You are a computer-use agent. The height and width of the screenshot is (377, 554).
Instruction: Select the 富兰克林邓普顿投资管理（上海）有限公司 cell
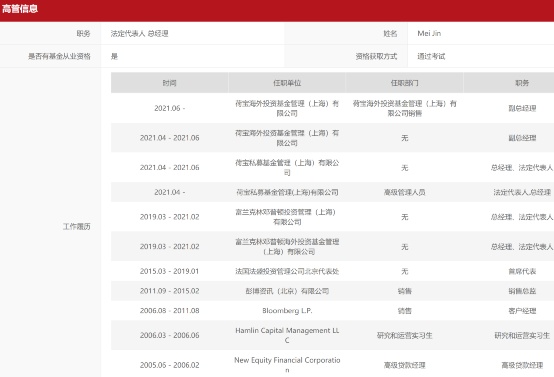287,217
